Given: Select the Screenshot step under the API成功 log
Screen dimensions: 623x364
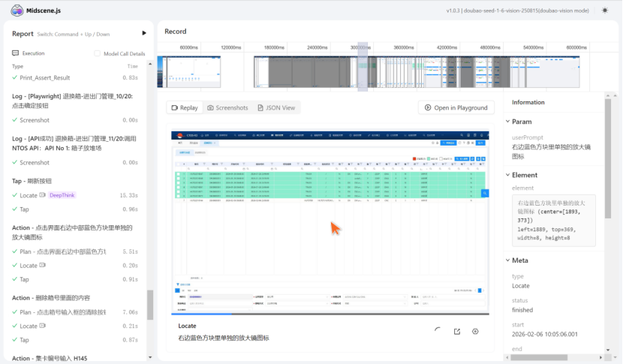Looking at the screenshot, I should [75, 163].
